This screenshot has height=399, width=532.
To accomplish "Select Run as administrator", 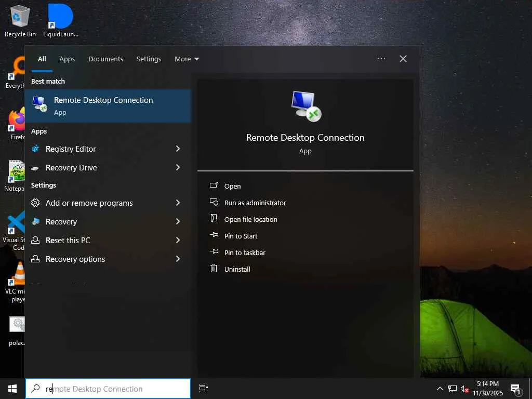I will pyautogui.click(x=255, y=203).
